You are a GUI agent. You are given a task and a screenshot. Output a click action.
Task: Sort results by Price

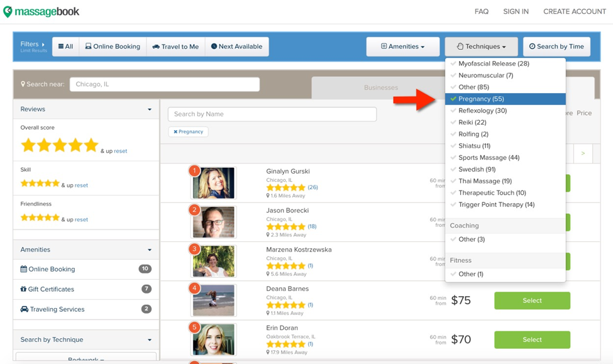tap(584, 113)
